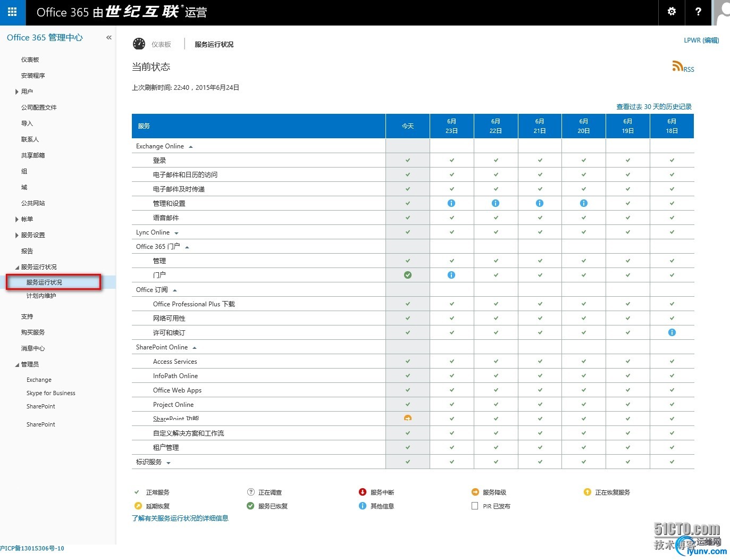Screen dimensions: 730x560
Task: Open info icon for 门户 on 6月23日
Action: click(x=451, y=275)
